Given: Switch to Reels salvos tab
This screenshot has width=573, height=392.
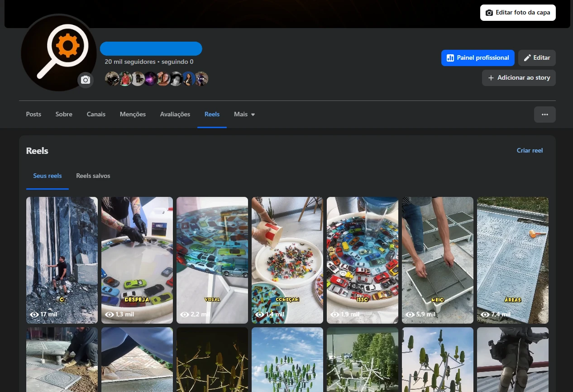Looking at the screenshot, I should pos(93,176).
